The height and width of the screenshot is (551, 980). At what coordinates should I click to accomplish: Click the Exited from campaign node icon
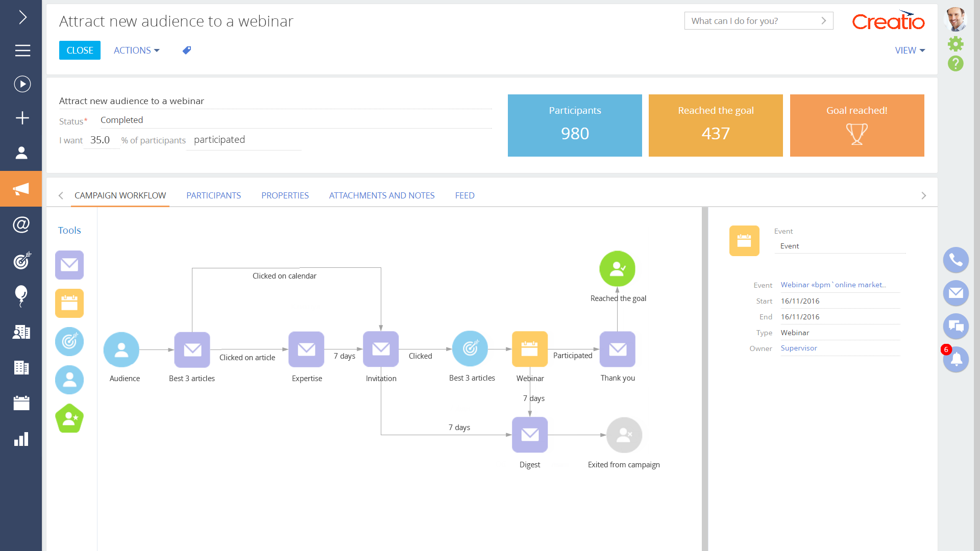(x=623, y=434)
